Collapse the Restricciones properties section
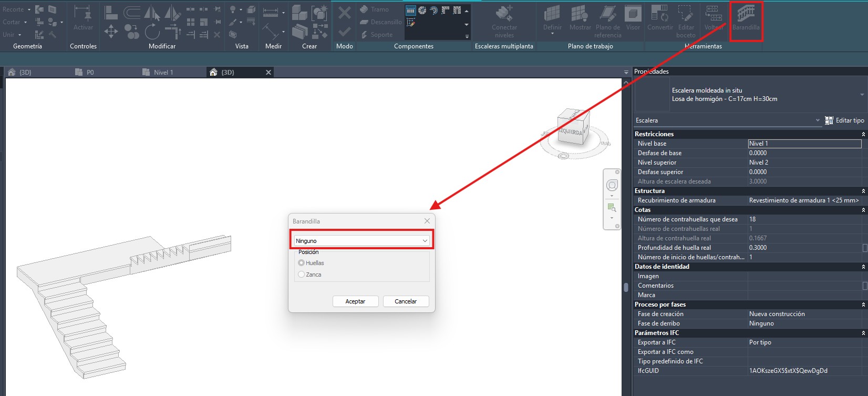The height and width of the screenshot is (396, 868). pos(863,134)
